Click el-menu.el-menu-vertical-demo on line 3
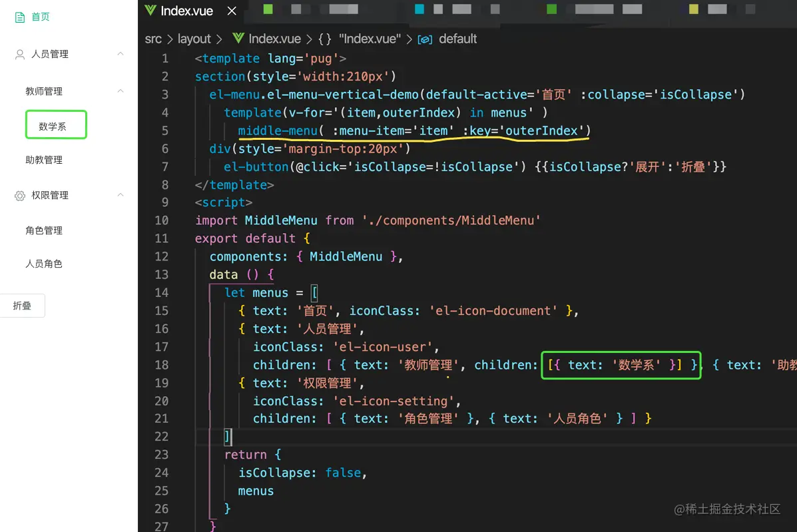Image resolution: width=797 pixels, height=532 pixels. pos(314,95)
